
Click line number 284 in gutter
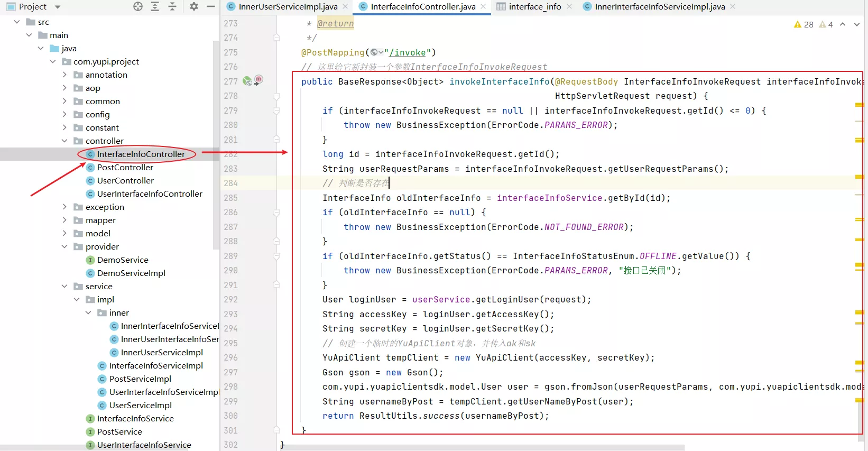[x=230, y=183]
